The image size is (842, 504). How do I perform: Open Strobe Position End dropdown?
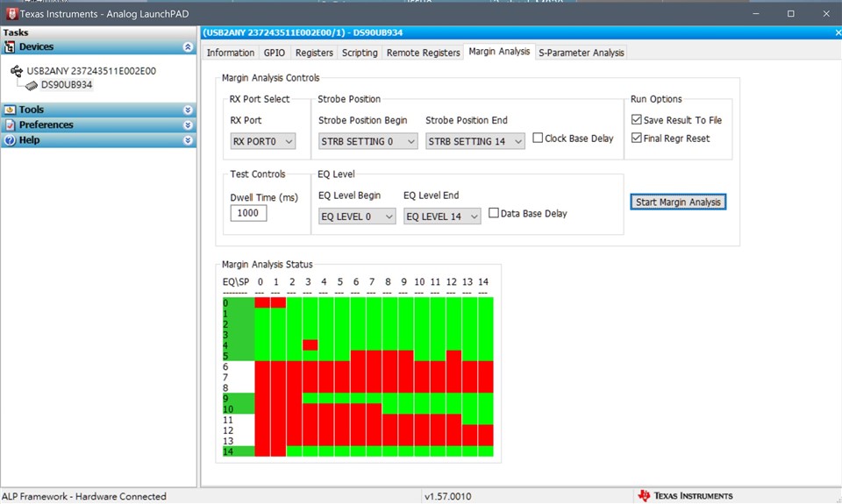coord(475,141)
